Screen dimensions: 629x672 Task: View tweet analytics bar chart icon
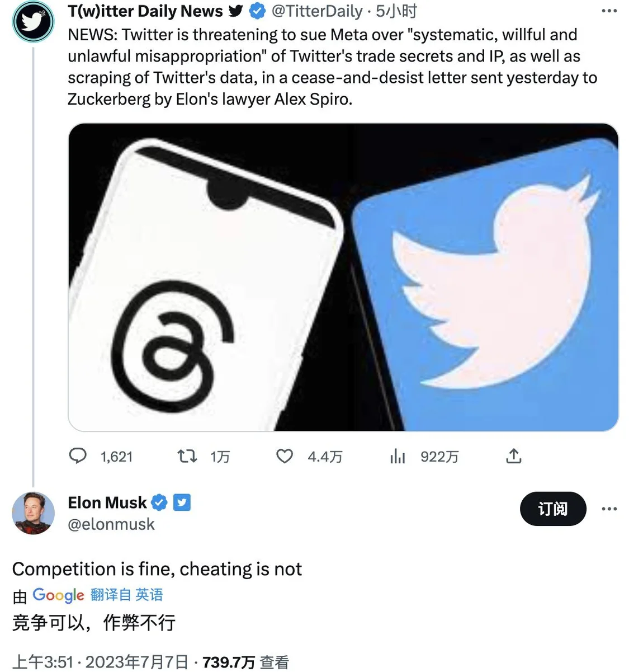[x=398, y=457]
